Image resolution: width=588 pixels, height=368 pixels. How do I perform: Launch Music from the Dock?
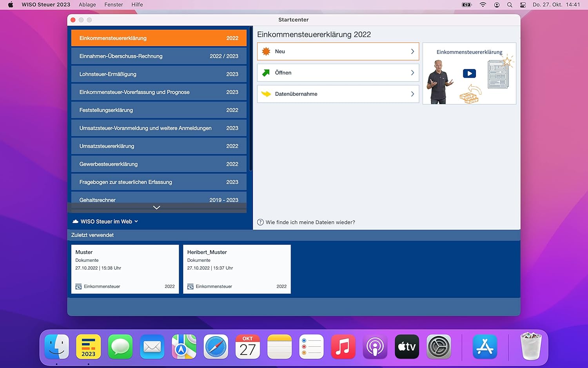[343, 347]
